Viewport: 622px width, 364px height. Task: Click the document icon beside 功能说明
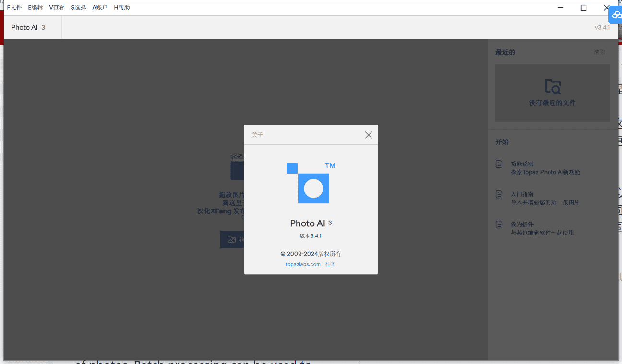499,164
